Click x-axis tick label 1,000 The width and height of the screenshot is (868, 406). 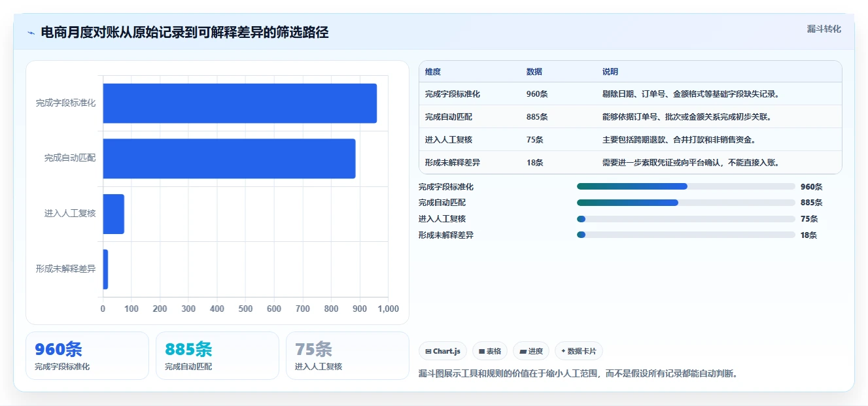pos(388,309)
